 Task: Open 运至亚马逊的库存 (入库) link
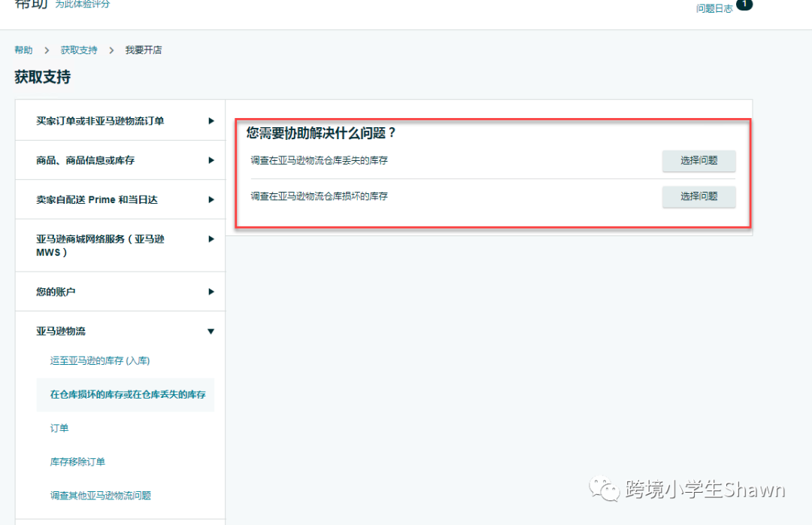(x=100, y=361)
